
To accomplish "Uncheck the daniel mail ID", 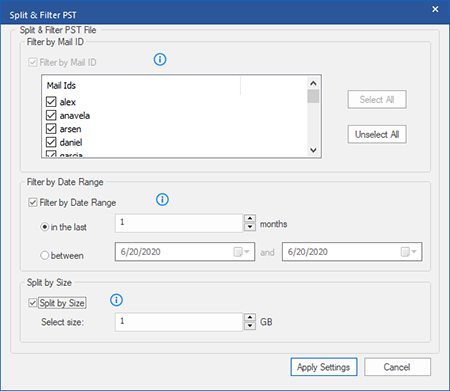I will tap(51, 142).
